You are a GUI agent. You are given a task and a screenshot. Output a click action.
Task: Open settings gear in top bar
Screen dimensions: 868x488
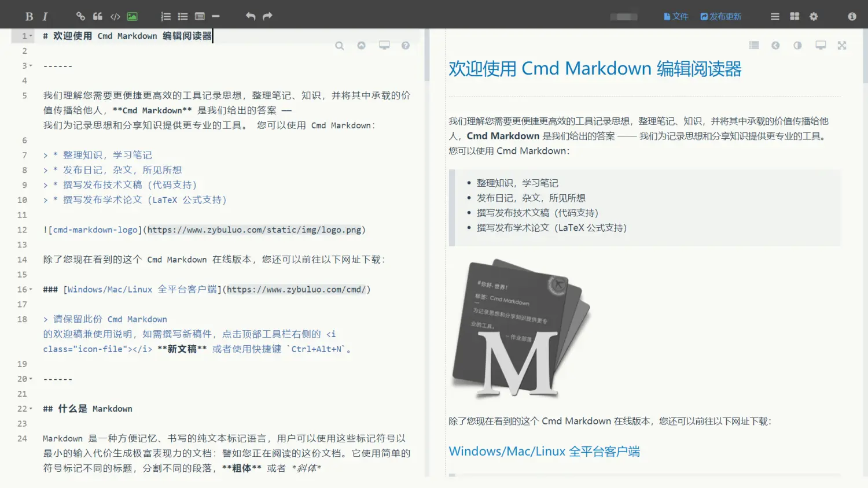pyautogui.click(x=814, y=16)
